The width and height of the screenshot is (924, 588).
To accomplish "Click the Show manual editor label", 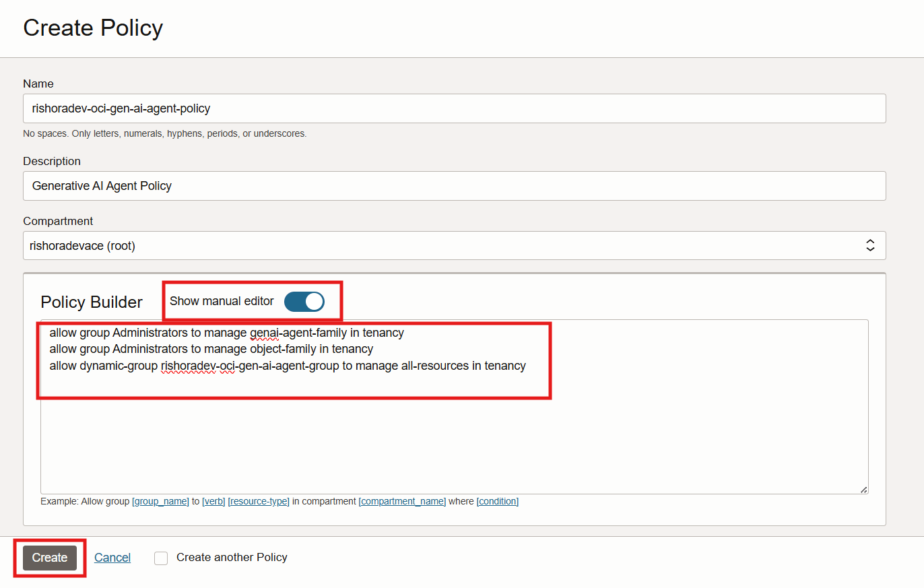I will pyautogui.click(x=222, y=301).
